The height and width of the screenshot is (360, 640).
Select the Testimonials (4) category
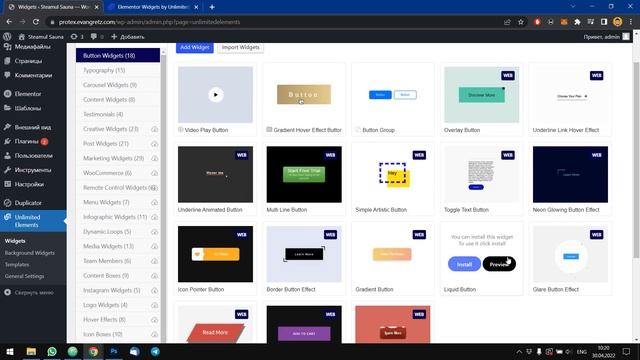(118, 114)
